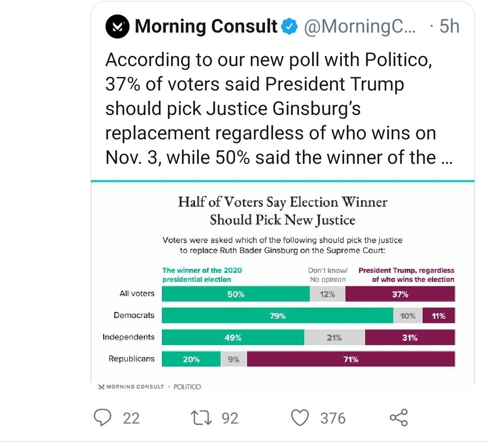Open the share icon

[399, 417]
